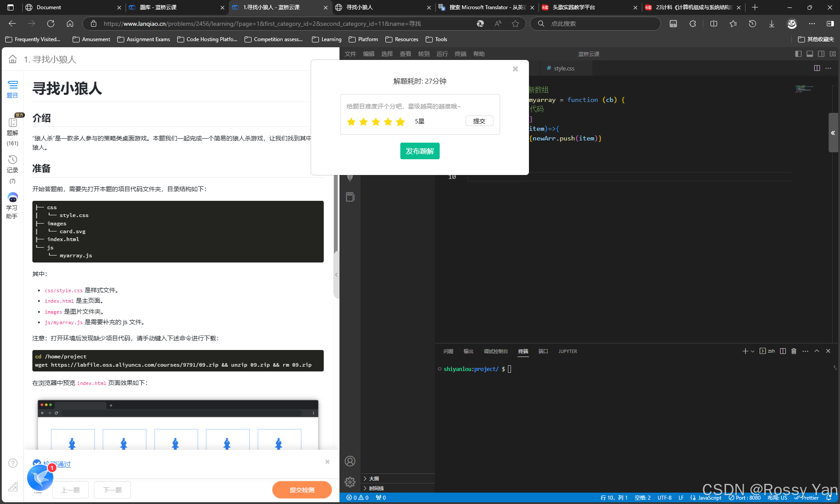
Task: Switch to the 输出 panel tab
Action: (468, 351)
